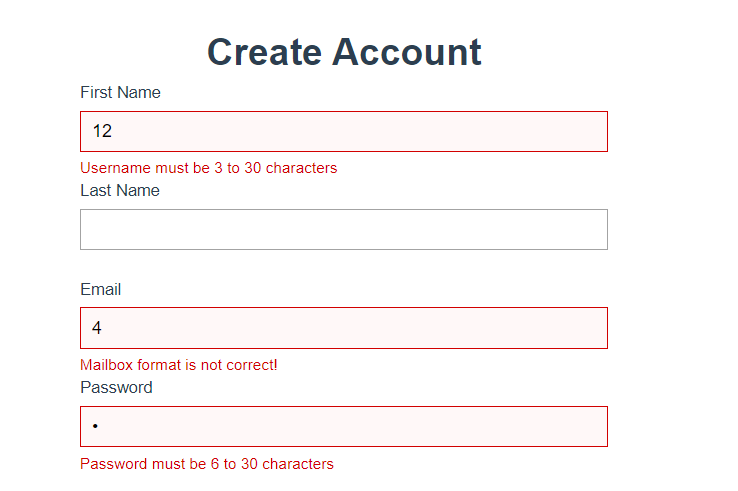Click the First Name label
The width and height of the screenshot is (738, 491).
120,93
